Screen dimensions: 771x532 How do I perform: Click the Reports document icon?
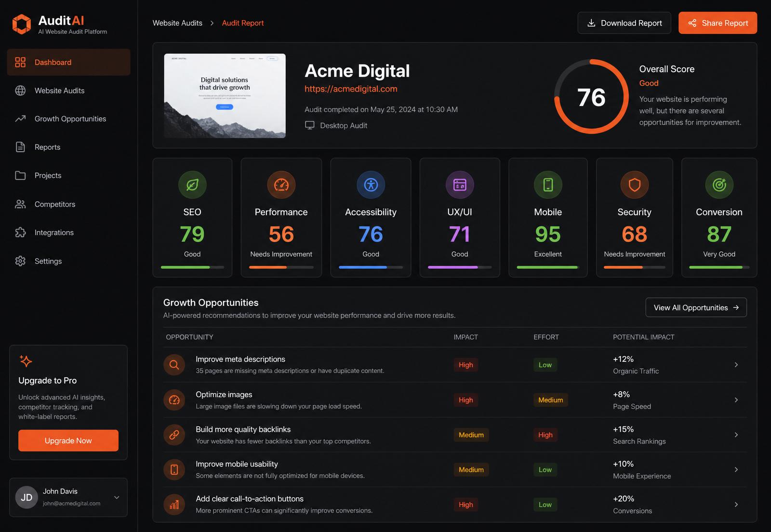20,147
